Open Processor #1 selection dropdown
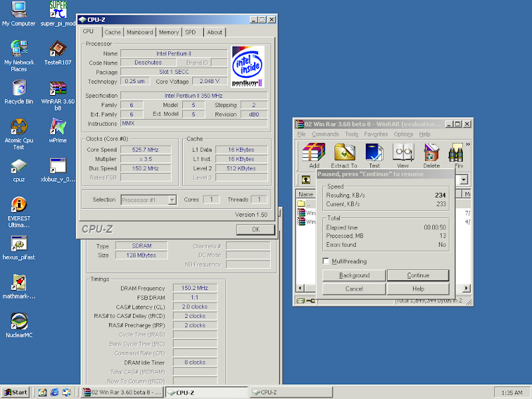 pyautogui.click(x=172, y=200)
